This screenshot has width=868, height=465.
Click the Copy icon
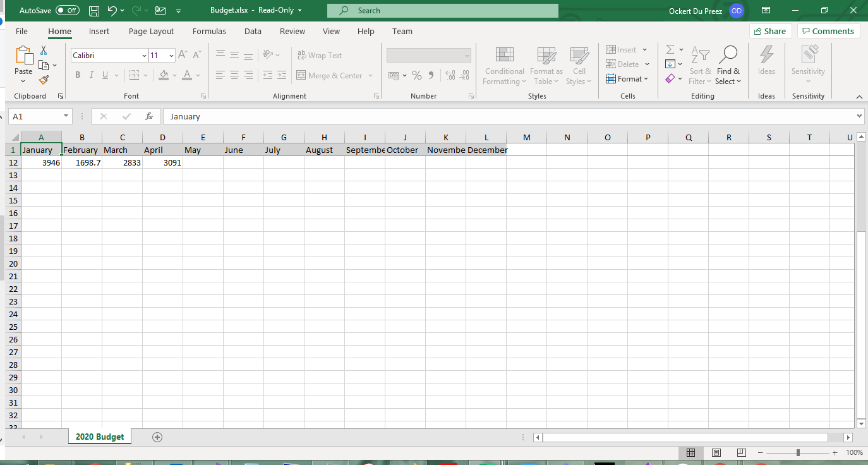click(x=44, y=65)
